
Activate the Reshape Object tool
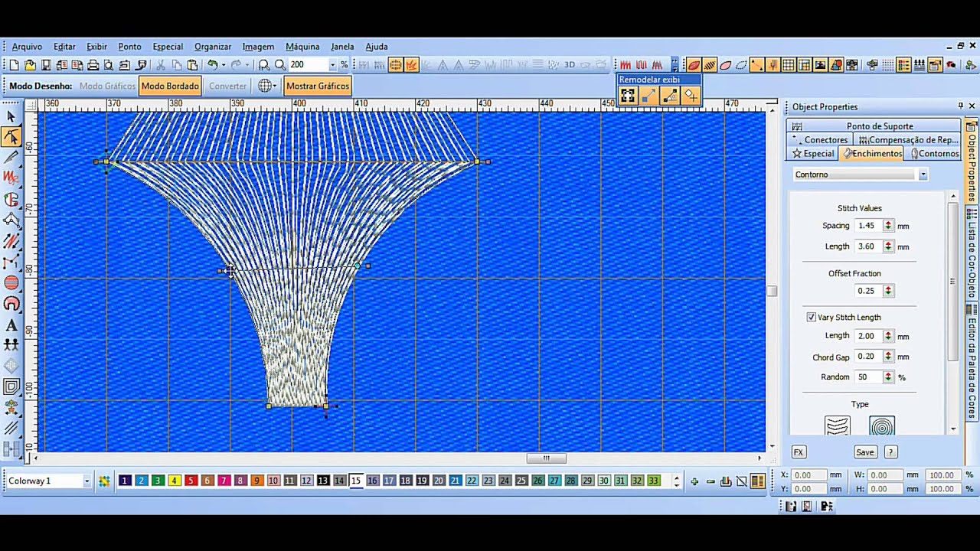pyautogui.click(x=11, y=137)
